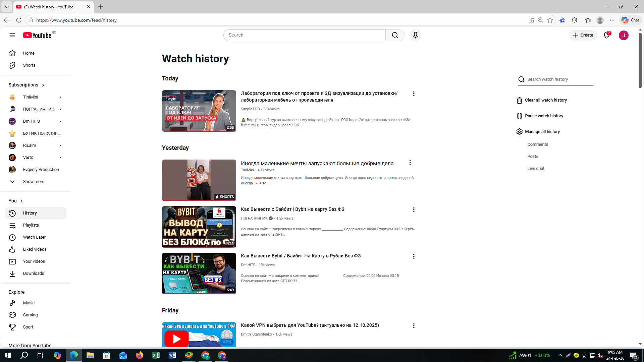
Task: Click the search magnifier button
Action: [x=395, y=35]
